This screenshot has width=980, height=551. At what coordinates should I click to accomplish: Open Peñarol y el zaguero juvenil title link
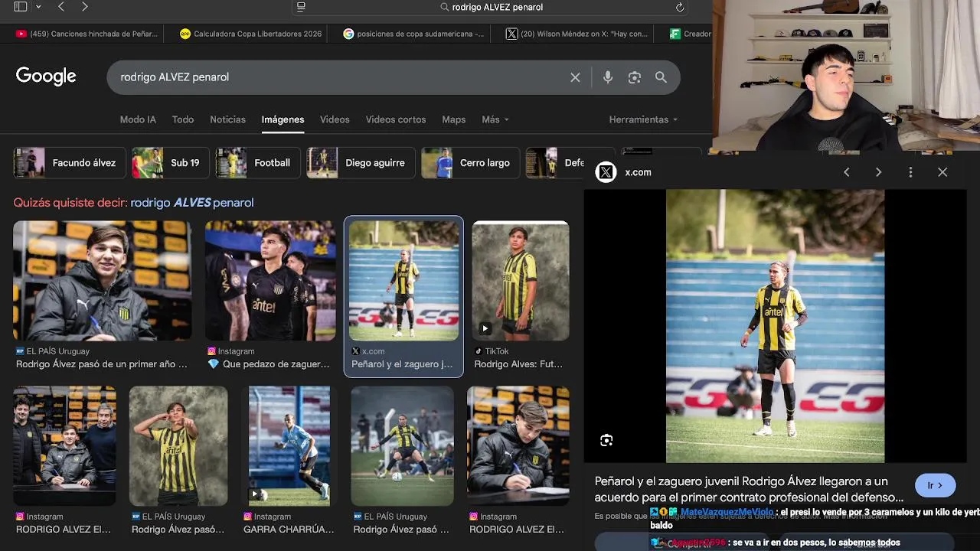pos(749,489)
